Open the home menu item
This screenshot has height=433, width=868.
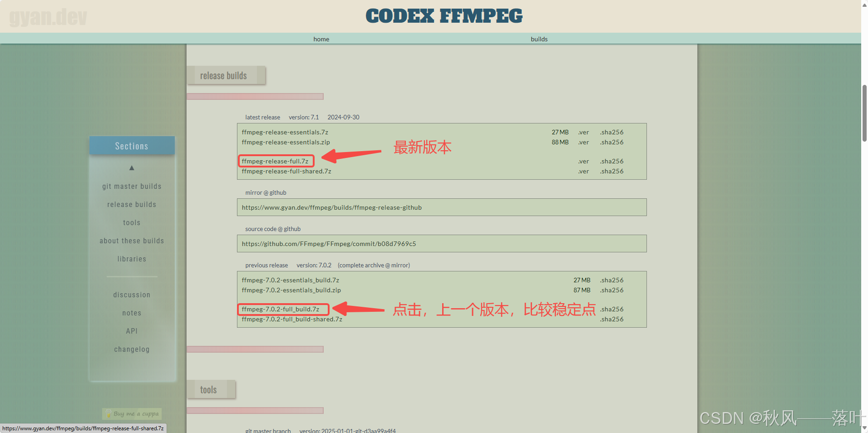pyautogui.click(x=321, y=39)
